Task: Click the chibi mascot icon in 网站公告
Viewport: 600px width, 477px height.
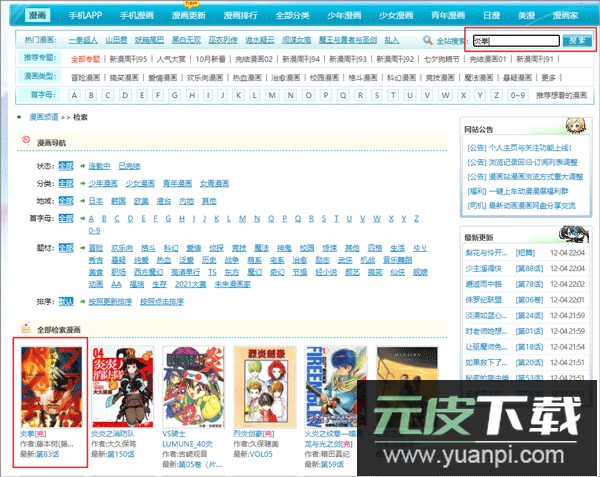Action: click(577, 128)
